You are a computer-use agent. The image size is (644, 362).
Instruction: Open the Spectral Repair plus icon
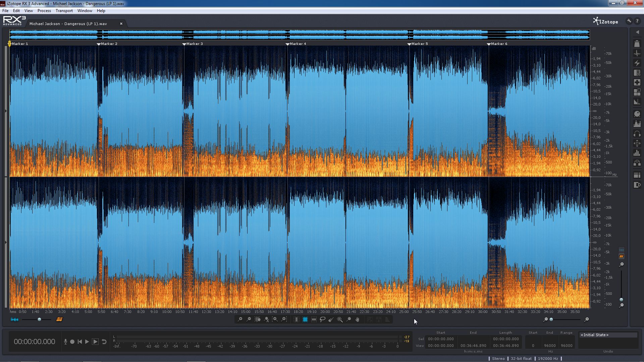[637, 82]
